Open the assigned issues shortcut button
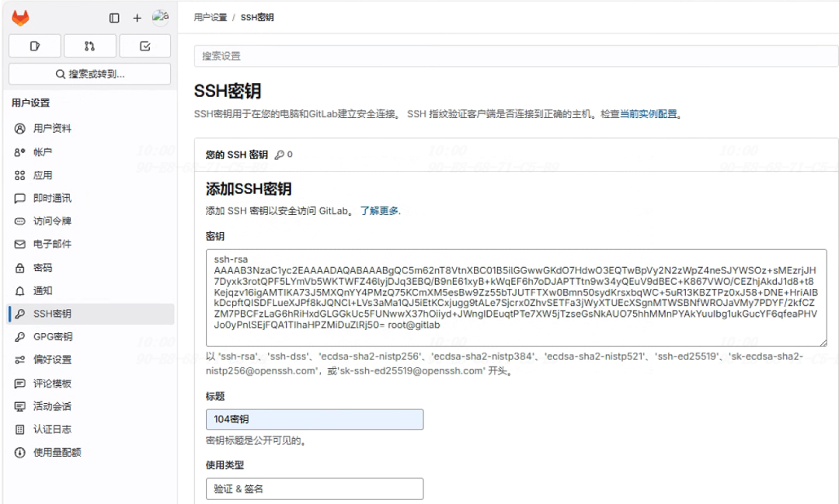 (35, 46)
